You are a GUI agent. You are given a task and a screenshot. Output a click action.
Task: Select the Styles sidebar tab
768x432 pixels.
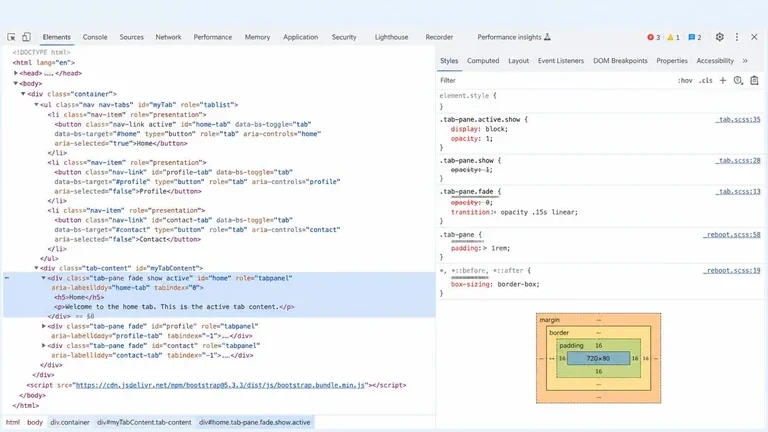point(449,61)
